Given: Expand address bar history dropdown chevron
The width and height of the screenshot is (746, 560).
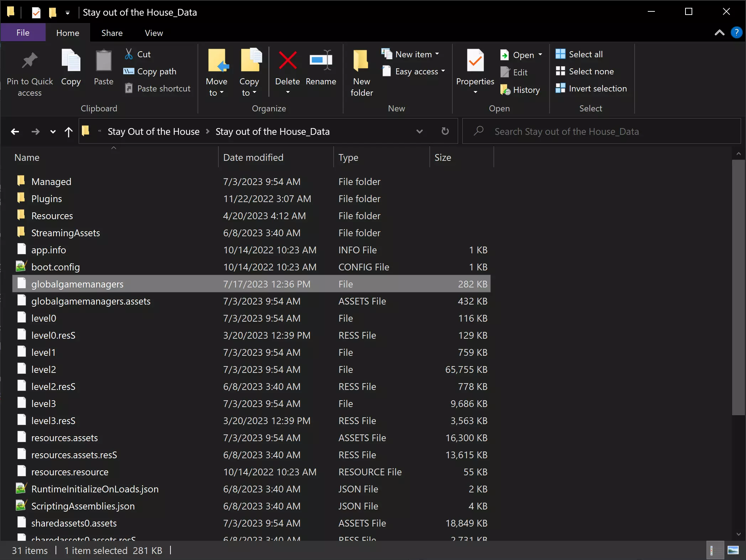Looking at the screenshot, I should click(419, 131).
